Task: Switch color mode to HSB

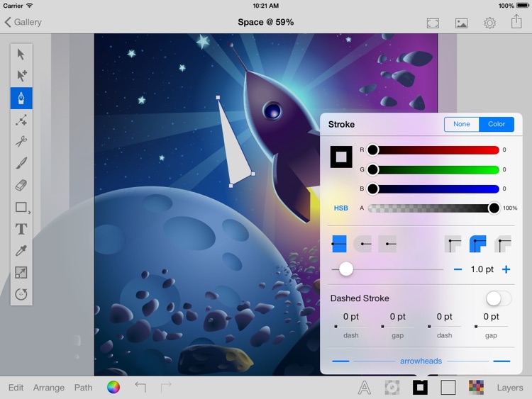Action: (x=340, y=208)
